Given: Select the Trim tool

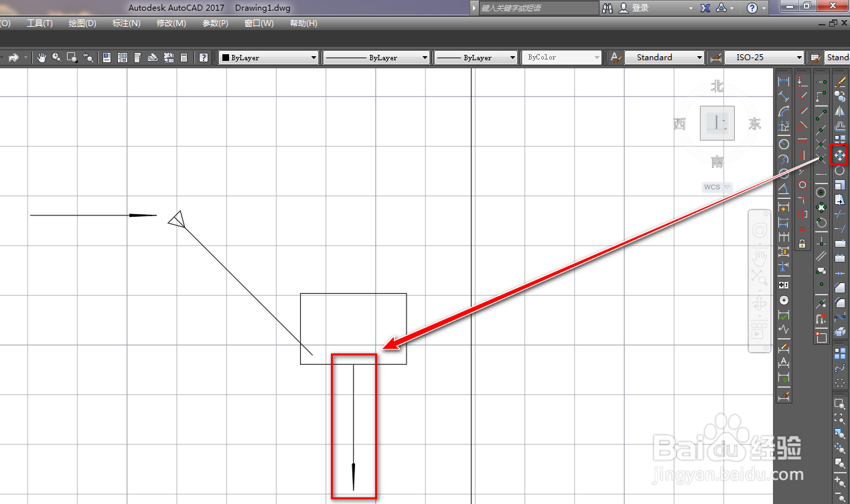Looking at the screenshot, I should 839,214.
